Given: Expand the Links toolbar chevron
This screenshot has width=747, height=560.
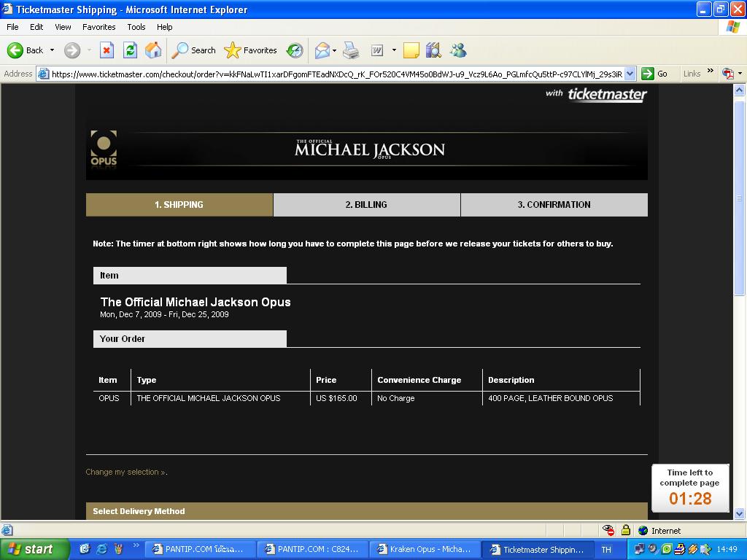Looking at the screenshot, I should coord(711,71).
